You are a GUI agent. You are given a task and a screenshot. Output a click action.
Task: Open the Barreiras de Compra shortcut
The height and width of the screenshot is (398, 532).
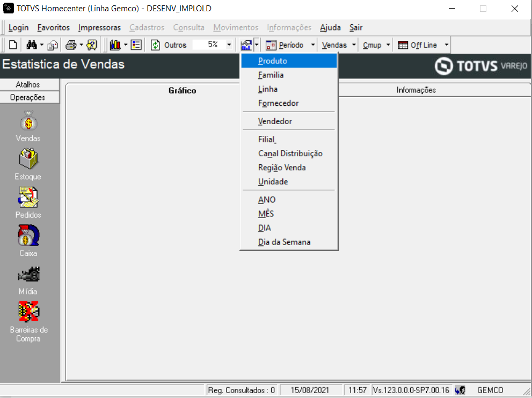pyautogui.click(x=28, y=322)
